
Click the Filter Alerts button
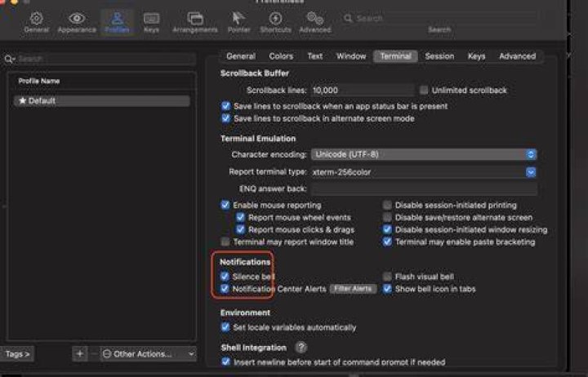pyautogui.click(x=353, y=289)
